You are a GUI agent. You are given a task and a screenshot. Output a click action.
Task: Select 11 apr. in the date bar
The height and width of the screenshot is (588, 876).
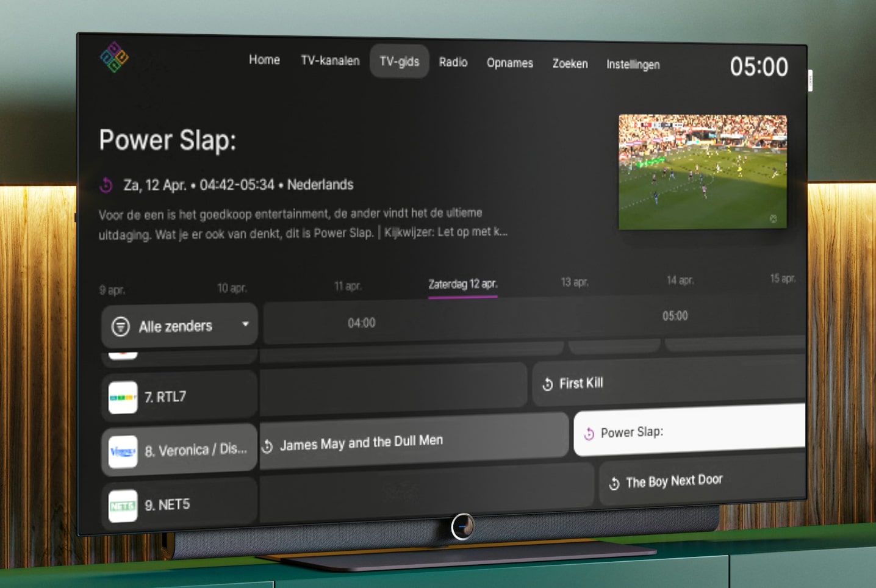347,285
